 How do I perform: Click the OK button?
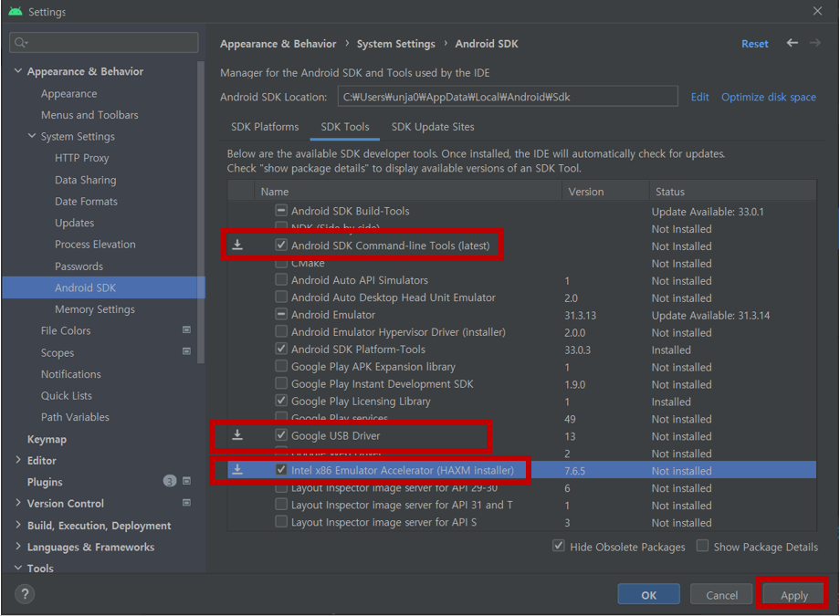coord(649,594)
